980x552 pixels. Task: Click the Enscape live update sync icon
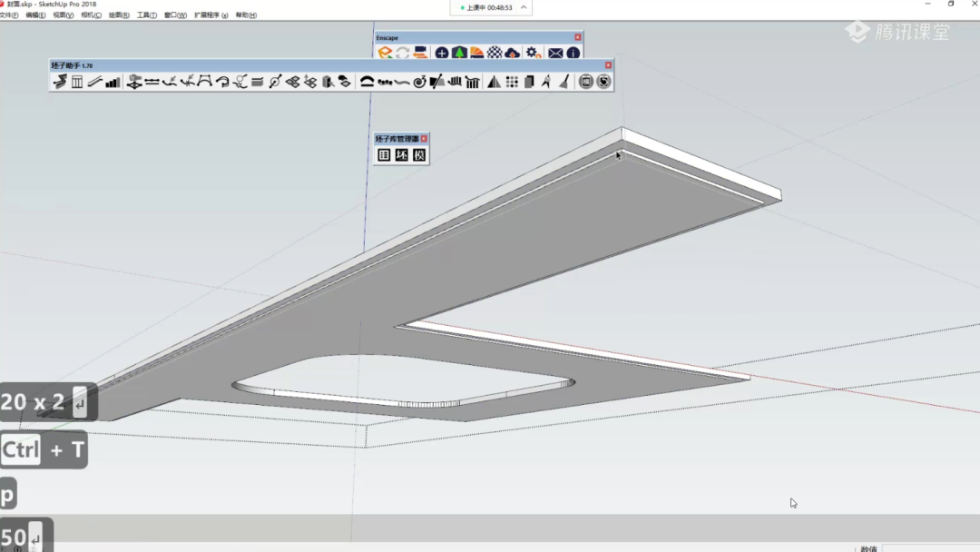(x=403, y=54)
